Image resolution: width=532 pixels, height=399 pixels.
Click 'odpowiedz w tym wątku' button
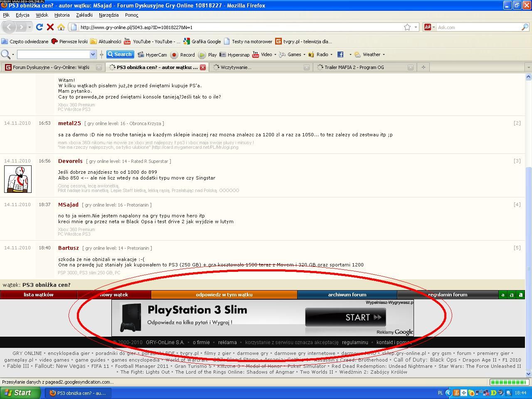click(x=224, y=295)
